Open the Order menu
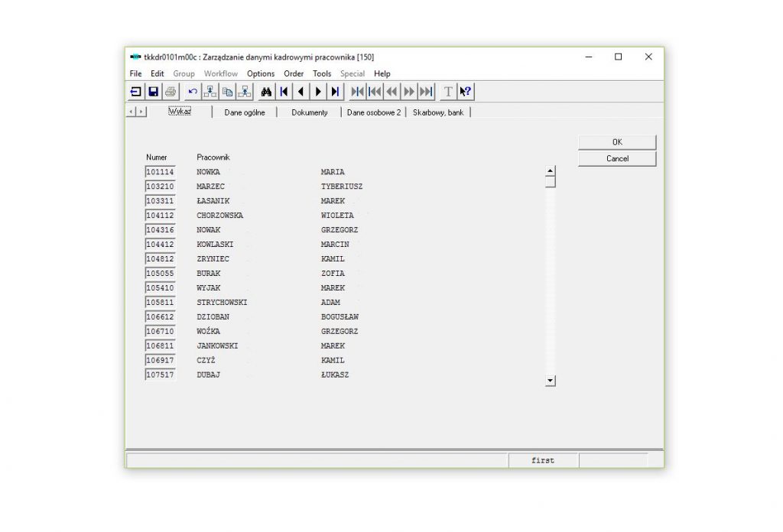Image resolution: width=783 pixels, height=532 pixels. 294,73
